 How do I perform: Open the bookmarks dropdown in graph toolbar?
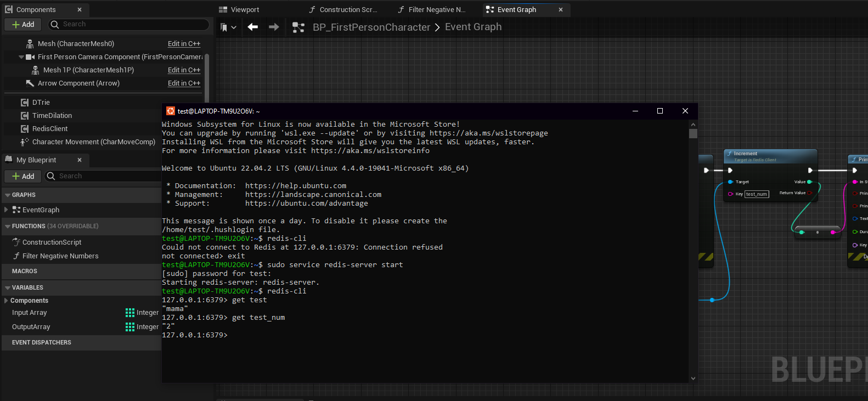pyautogui.click(x=228, y=27)
